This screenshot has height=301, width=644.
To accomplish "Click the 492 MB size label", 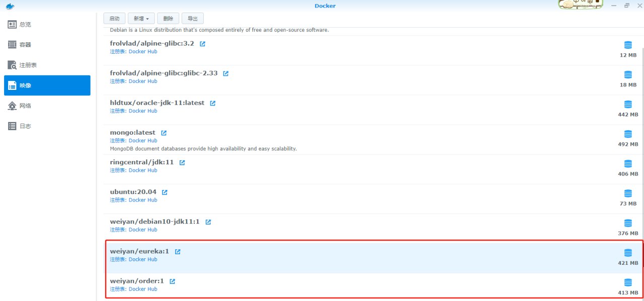I will [628, 144].
